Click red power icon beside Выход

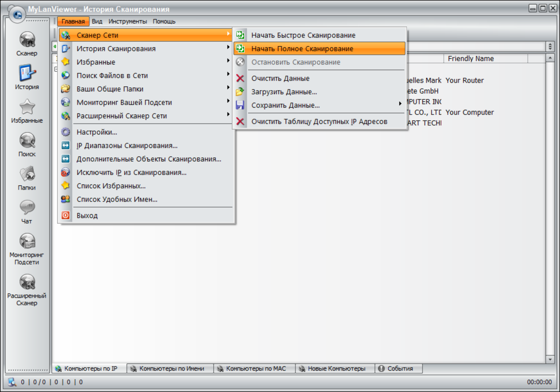tap(66, 215)
